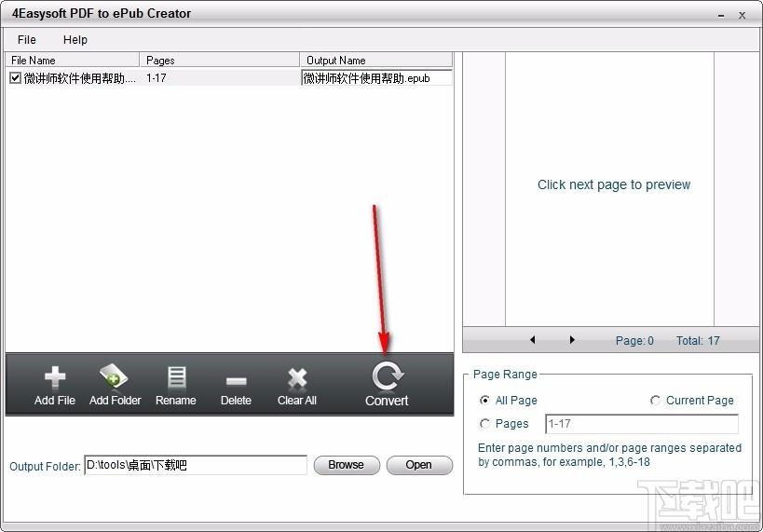
Task: Minimize the 4Easysoft window
Action: click(x=721, y=16)
